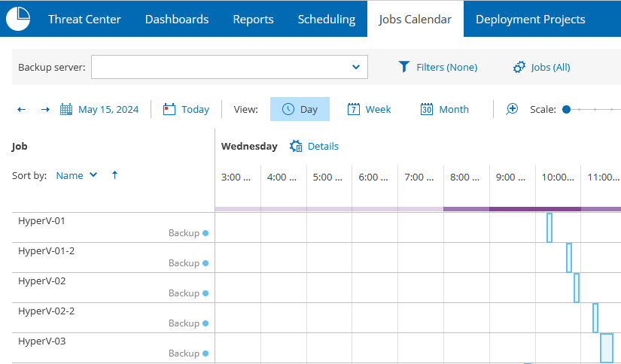Viewport: 621px width, 364px height.
Task: Click the Filters funnel icon
Action: pos(404,67)
